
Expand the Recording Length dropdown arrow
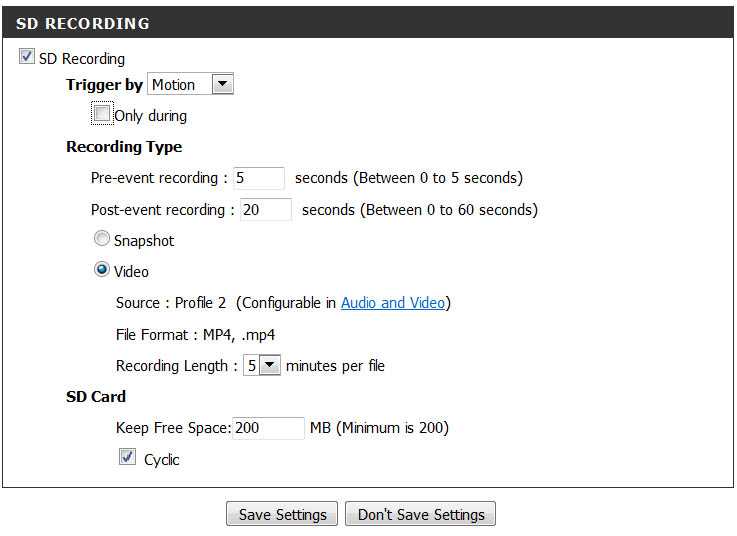(x=270, y=365)
